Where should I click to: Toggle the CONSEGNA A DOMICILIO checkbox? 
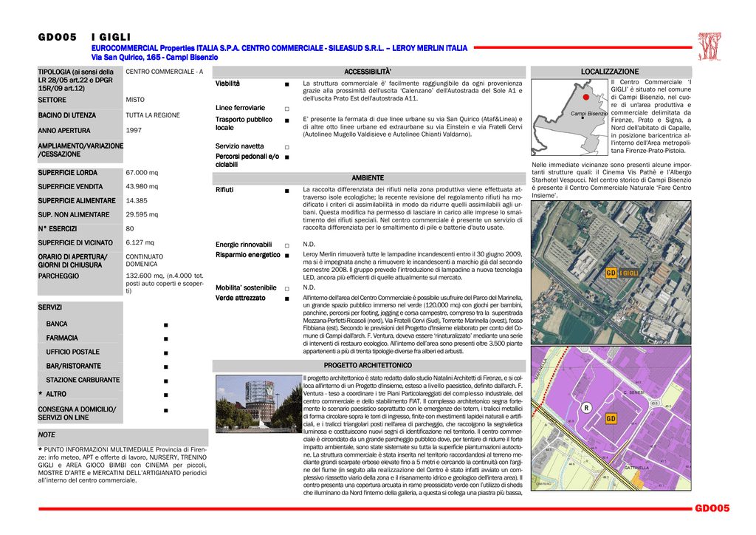[166, 411]
